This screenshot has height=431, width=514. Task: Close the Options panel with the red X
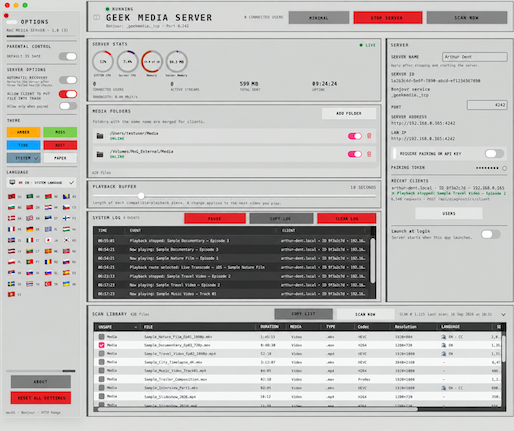tap(6, 15)
